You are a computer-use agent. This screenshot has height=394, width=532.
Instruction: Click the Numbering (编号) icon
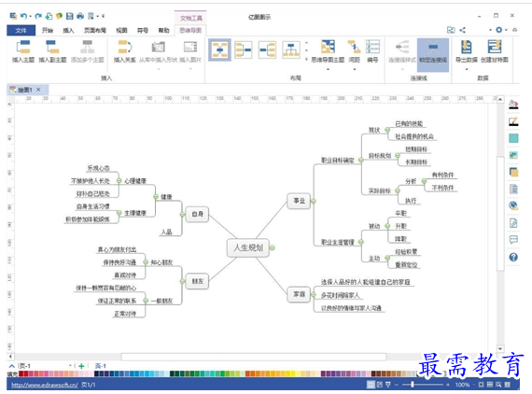tap(372, 47)
